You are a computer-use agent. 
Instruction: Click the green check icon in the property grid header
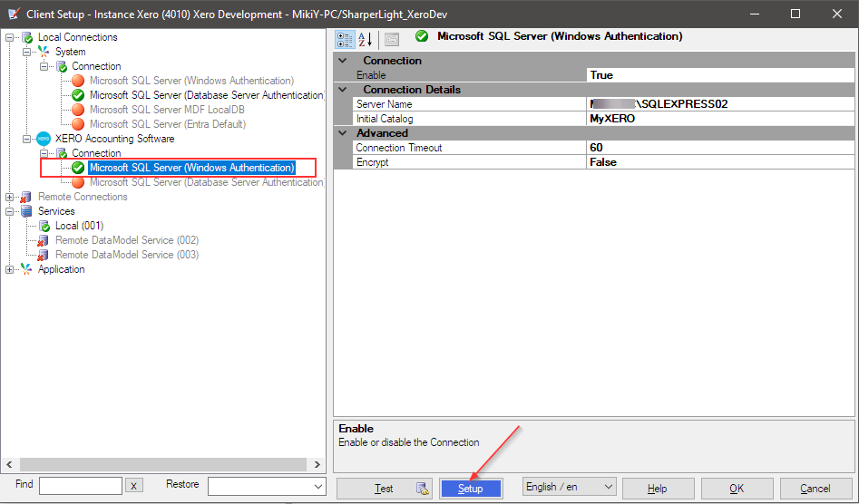click(421, 36)
